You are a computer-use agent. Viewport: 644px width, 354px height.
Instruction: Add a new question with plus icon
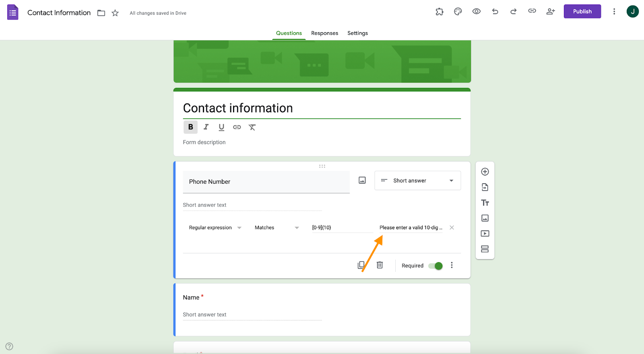click(x=485, y=172)
